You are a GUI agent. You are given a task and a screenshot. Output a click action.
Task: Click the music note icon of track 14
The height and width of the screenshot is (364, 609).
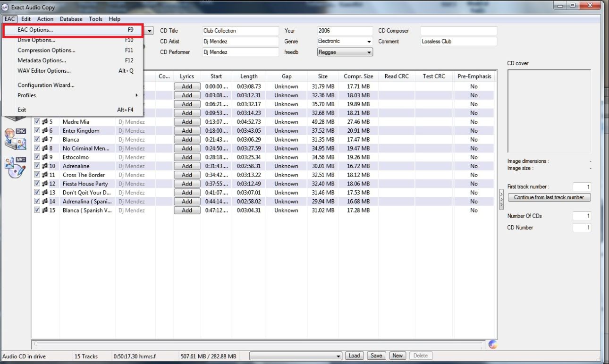tap(45, 202)
